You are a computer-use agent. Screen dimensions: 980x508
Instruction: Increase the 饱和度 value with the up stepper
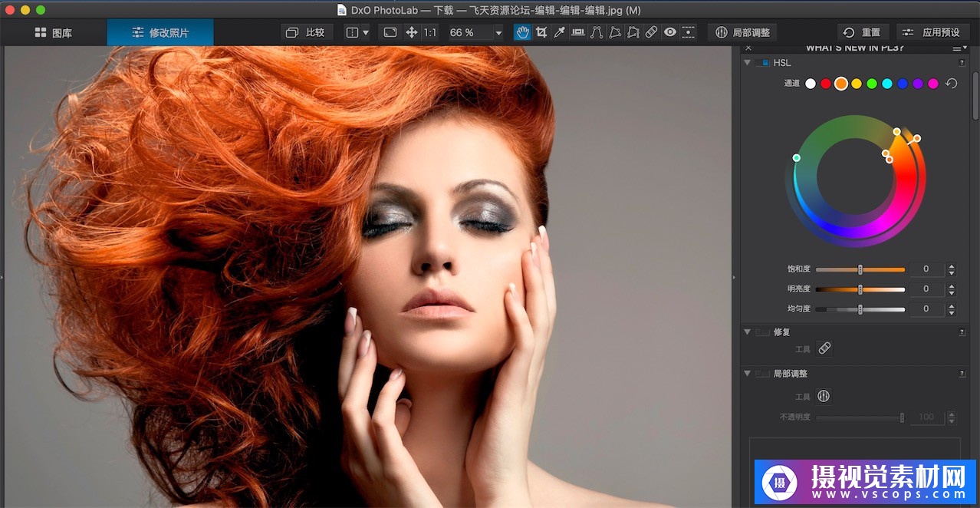tap(952, 266)
